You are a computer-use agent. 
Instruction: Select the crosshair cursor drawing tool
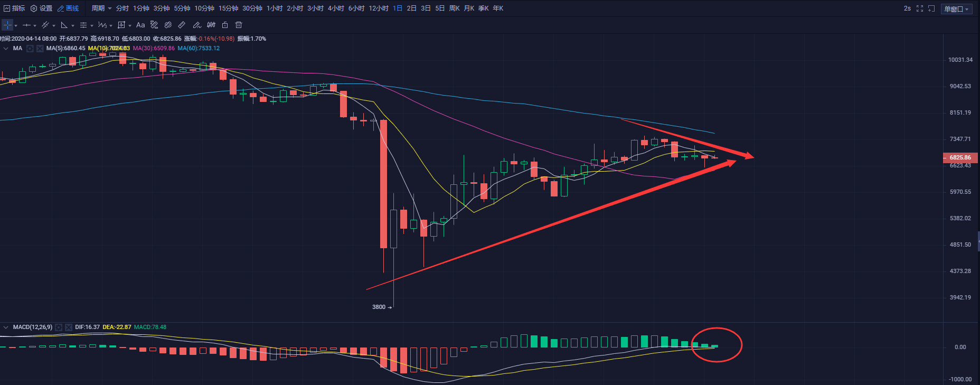click(7, 25)
